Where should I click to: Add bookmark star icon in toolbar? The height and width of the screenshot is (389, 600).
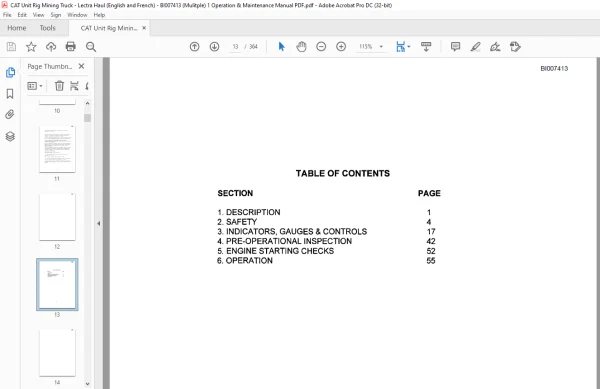coord(31,47)
